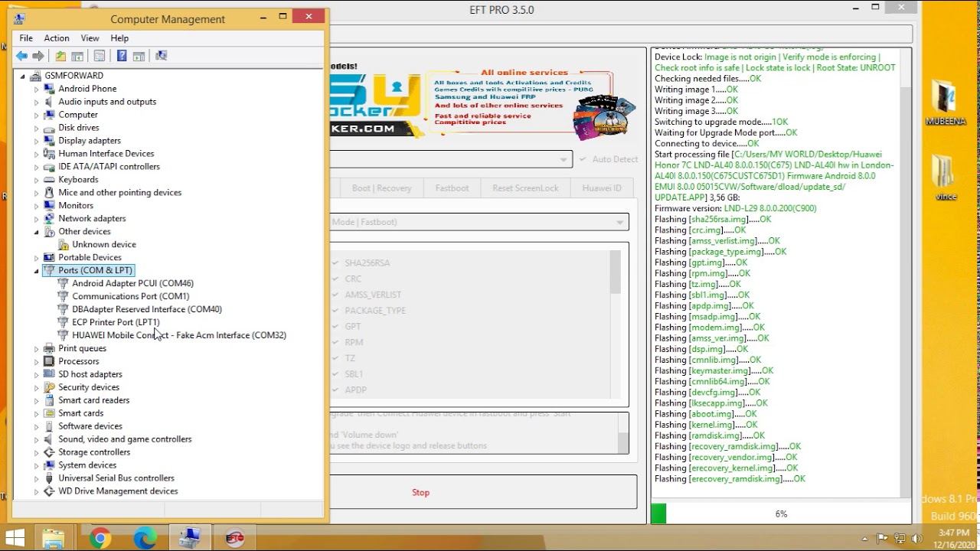Click the Processors category icon

(49, 361)
